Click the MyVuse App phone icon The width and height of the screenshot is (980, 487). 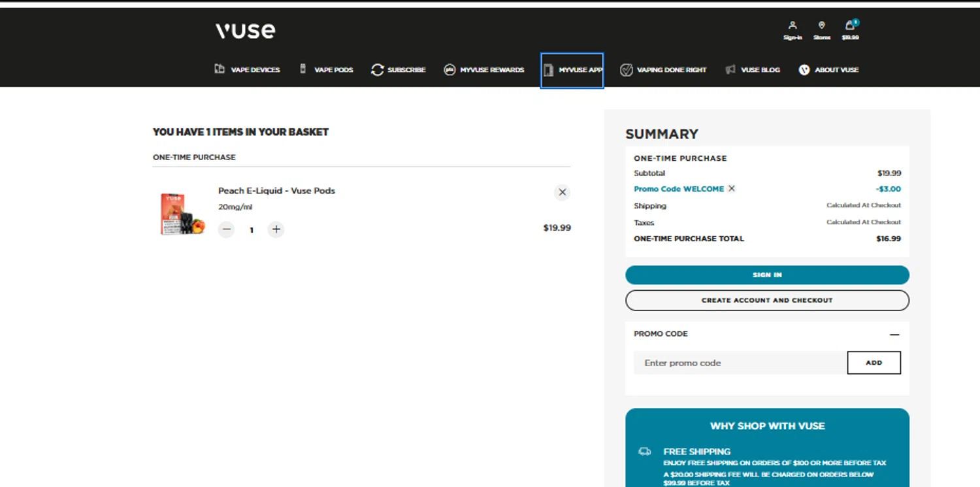pos(549,70)
